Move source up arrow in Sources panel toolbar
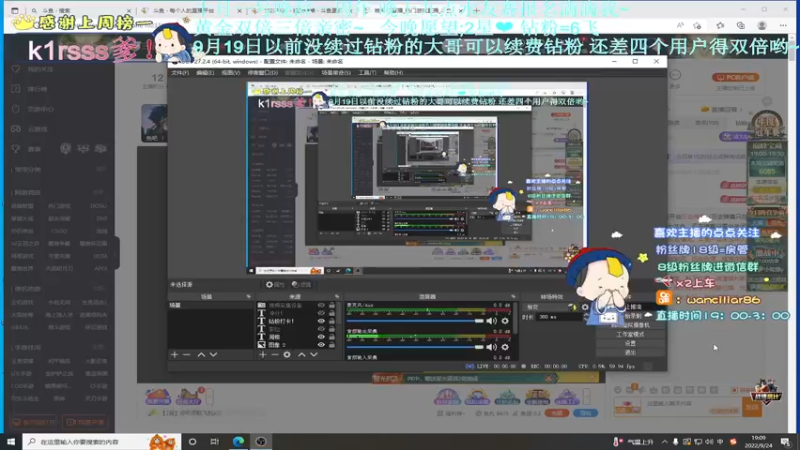 pos(302,355)
